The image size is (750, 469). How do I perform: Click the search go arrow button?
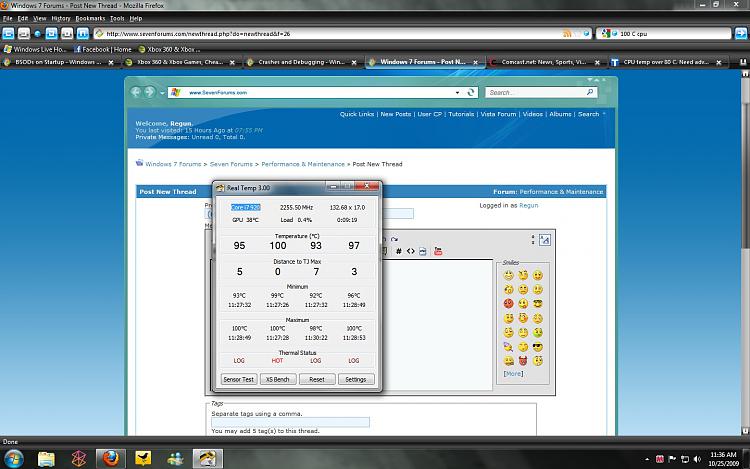click(740, 33)
